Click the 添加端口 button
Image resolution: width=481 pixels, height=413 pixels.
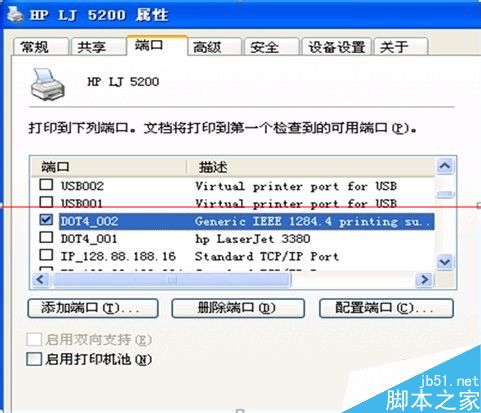point(93,308)
